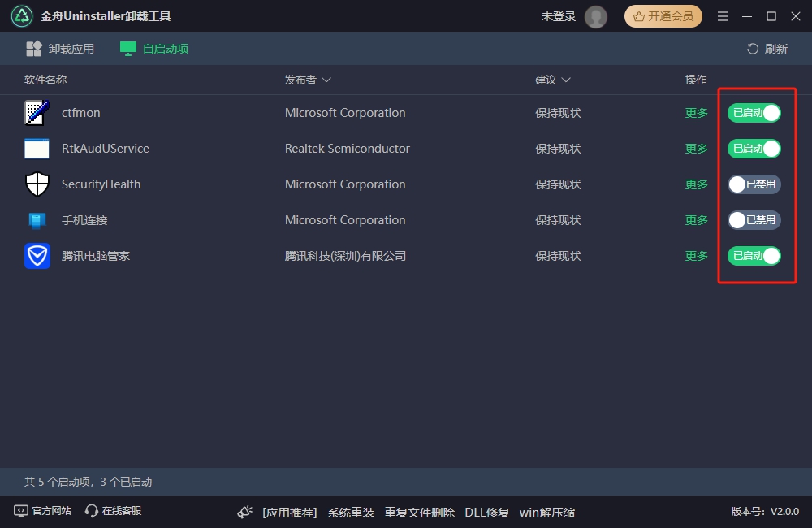Expand the 发布者 column dropdown
812x528 pixels.
point(326,80)
